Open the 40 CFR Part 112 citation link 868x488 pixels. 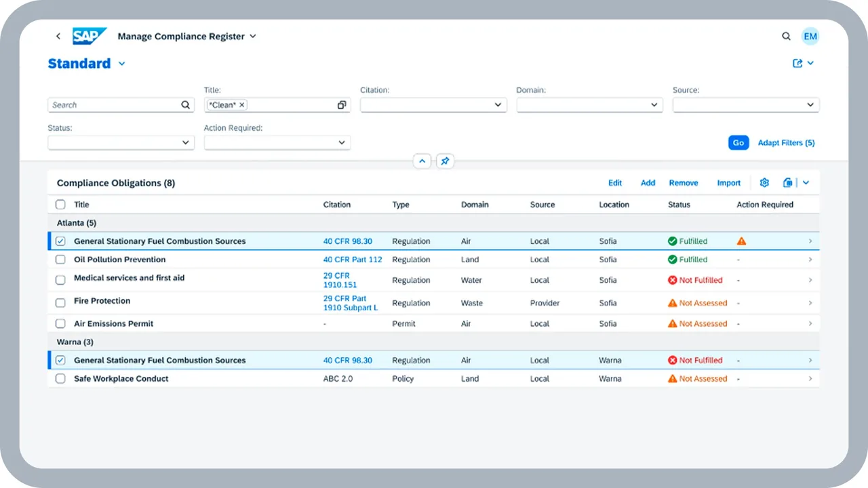[x=353, y=260]
